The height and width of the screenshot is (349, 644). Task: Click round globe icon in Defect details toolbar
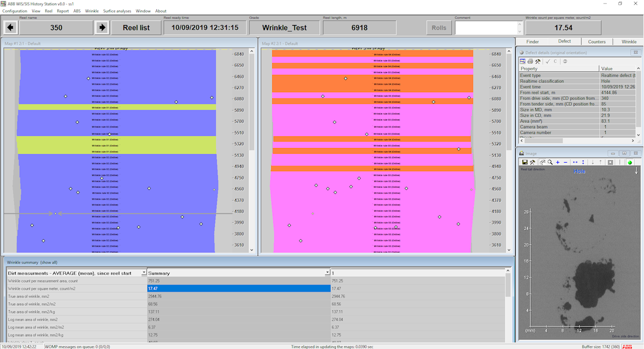click(565, 61)
